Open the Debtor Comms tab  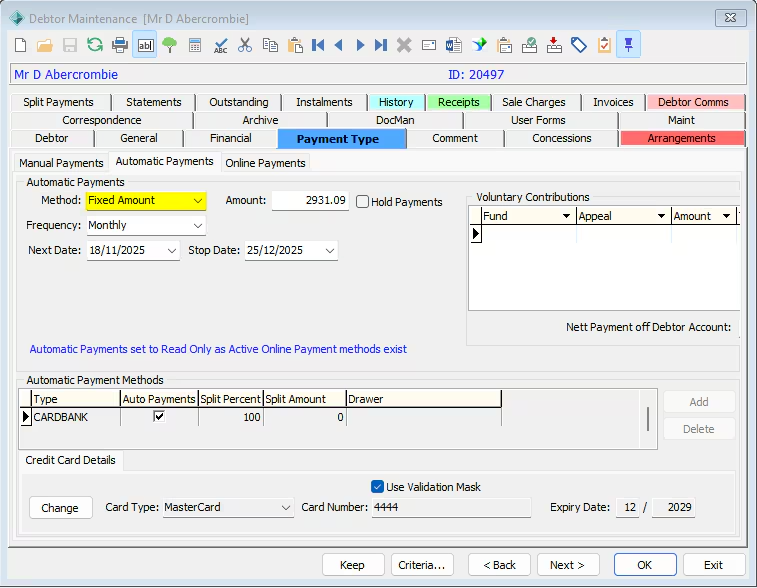click(693, 102)
